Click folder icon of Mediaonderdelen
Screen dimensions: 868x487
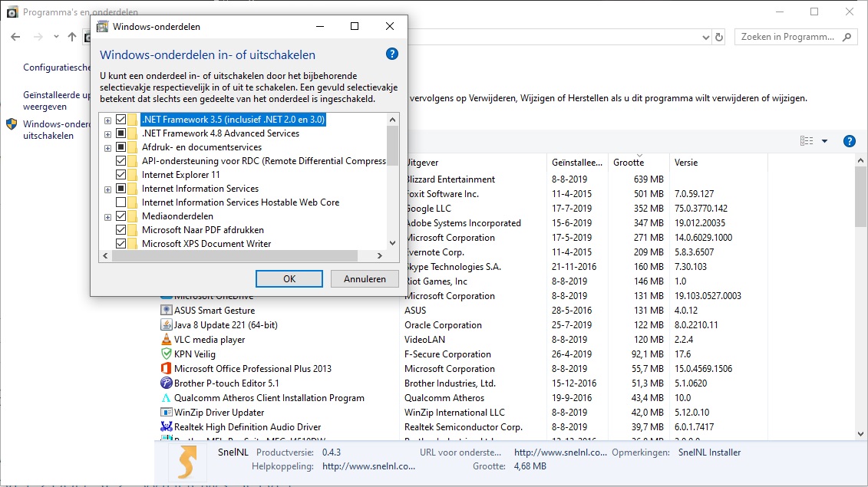pos(132,216)
